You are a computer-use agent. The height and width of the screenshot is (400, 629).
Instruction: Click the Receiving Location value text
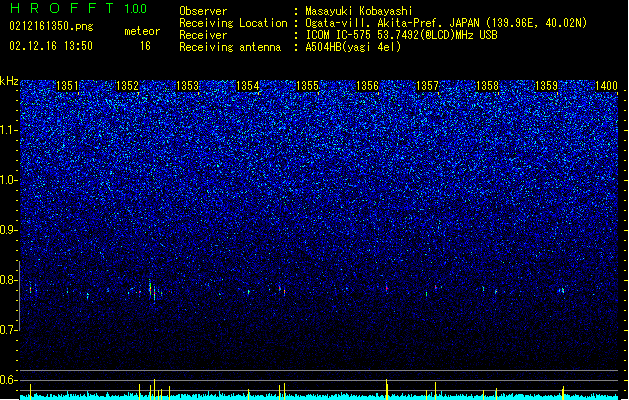coord(446,23)
